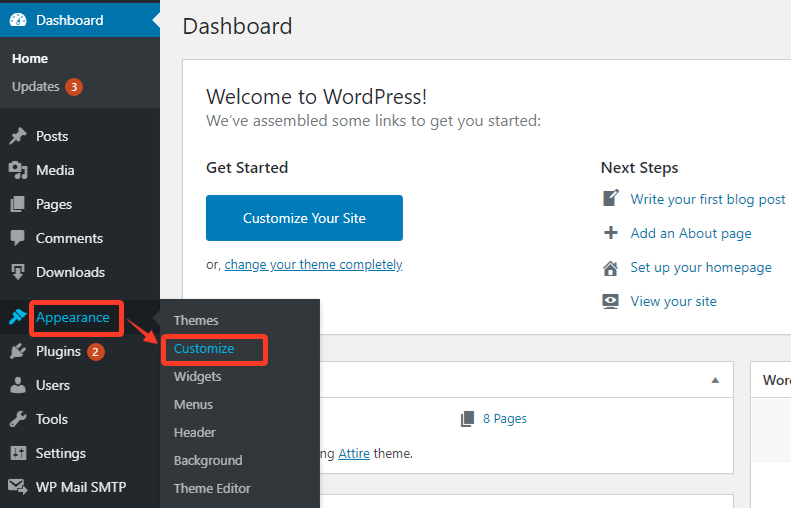Open Customize in the Appearance submenu
Screen dimensions: 791x508
tap(204, 349)
